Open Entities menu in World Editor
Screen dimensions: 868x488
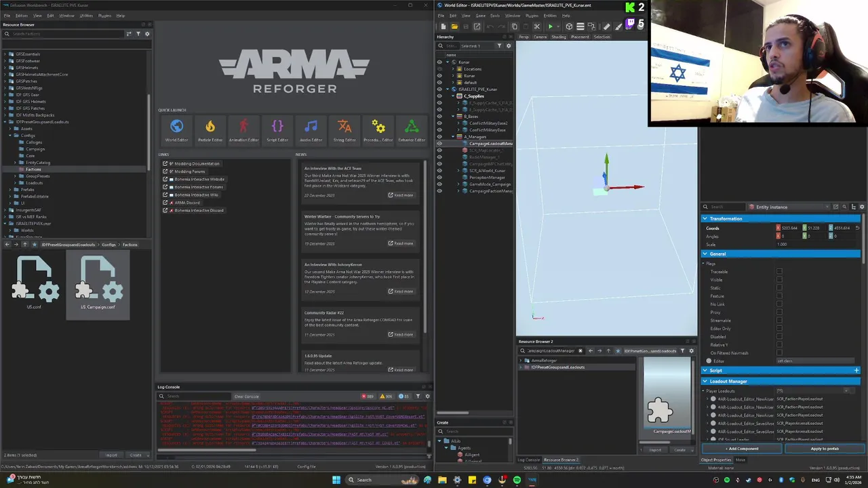click(550, 16)
